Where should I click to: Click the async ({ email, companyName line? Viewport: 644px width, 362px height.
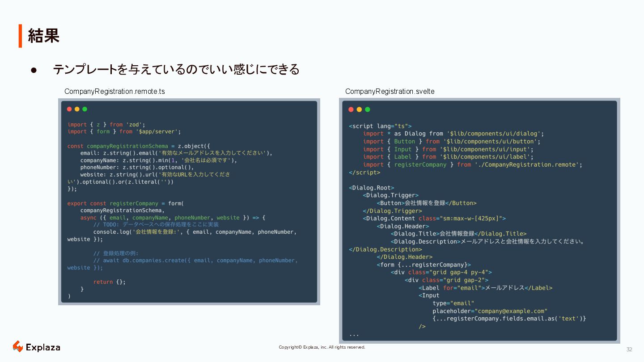pos(173,218)
